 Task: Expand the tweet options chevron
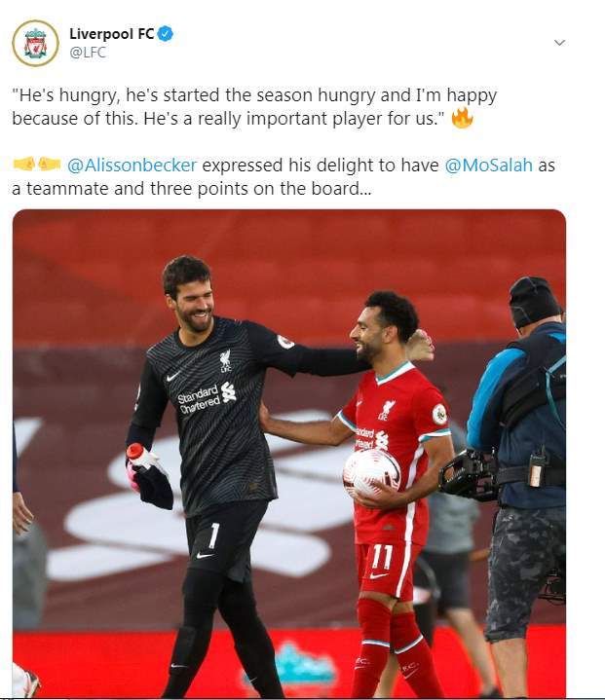[x=559, y=43]
